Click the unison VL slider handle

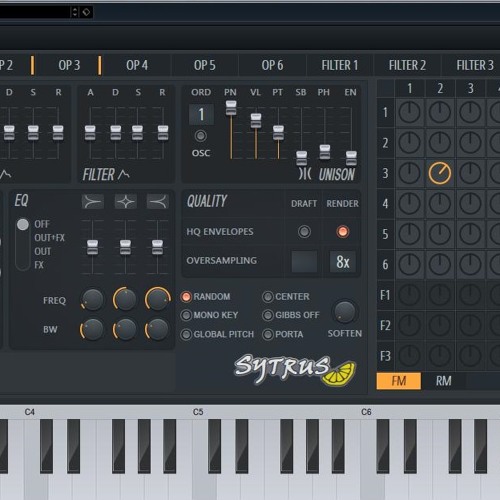click(256, 121)
